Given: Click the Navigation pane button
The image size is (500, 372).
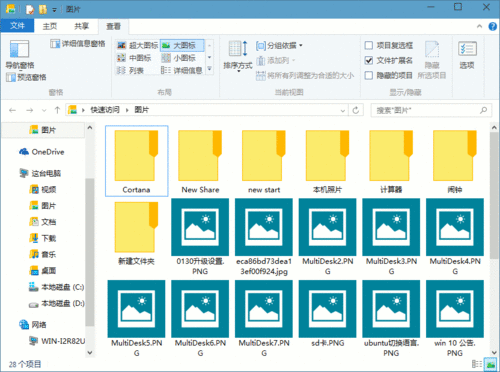Looking at the screenshot, I should pos(20,54).
